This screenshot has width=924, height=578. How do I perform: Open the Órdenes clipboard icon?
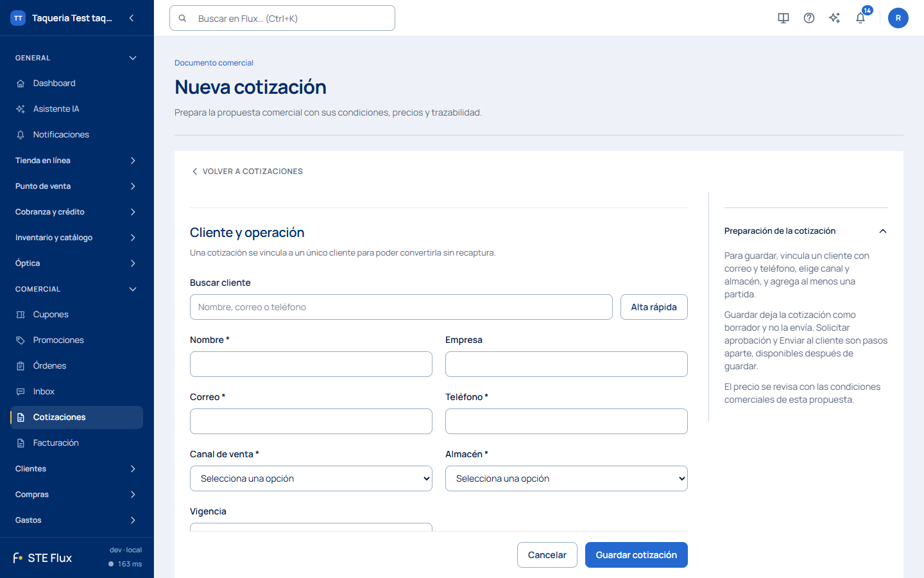(x=21, y=366)
